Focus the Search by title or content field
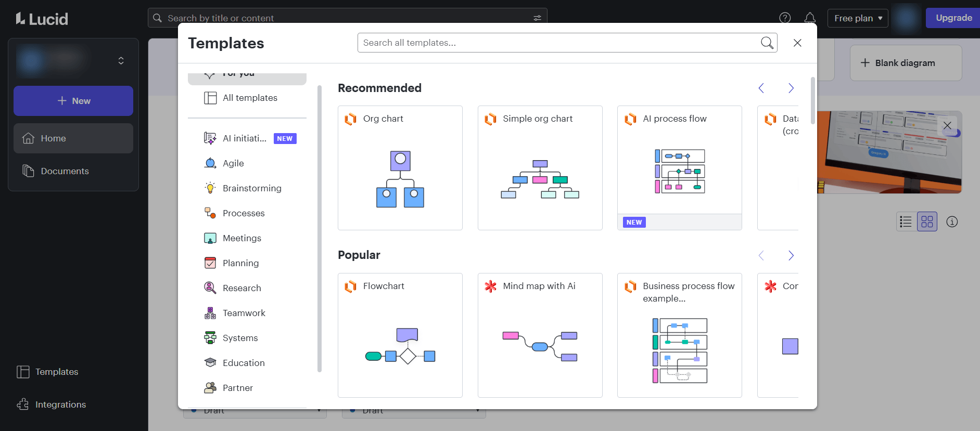Screen dimensions: 980x431 pos(348,18)
